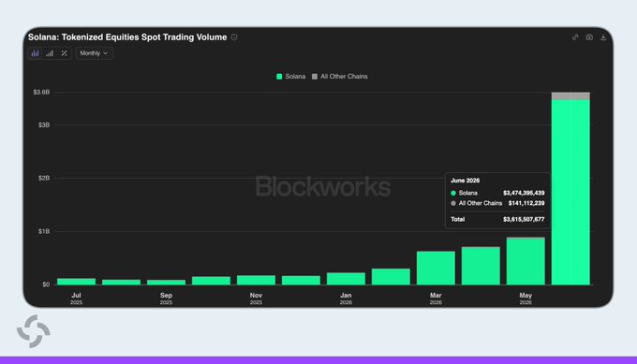
Task: Click the tooltip total '$3,615,507,677'
Action: click(524, 219)
